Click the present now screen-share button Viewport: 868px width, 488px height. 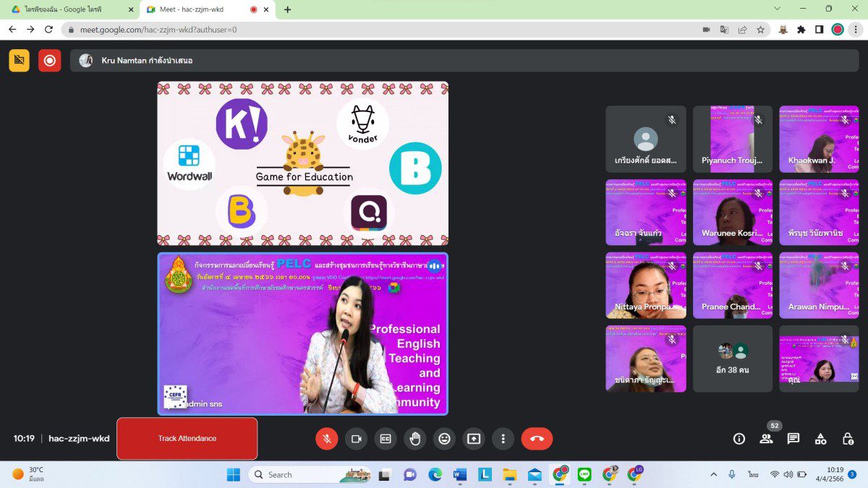click(x=474, y=438)
